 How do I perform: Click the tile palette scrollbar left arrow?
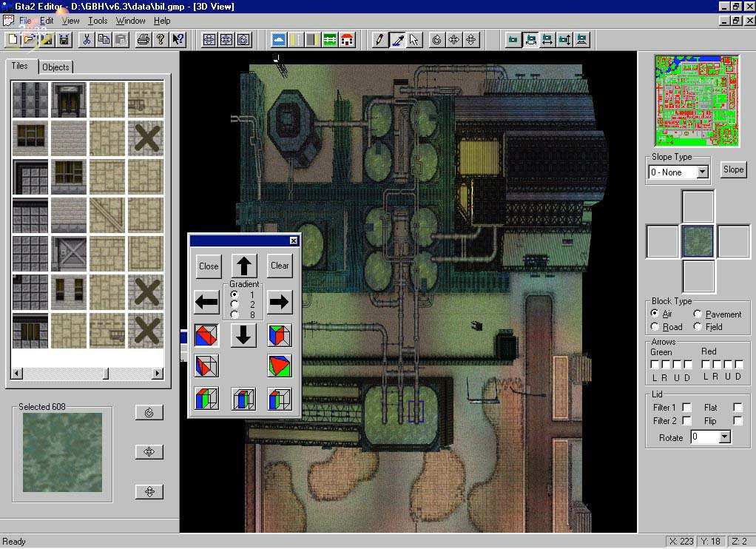point(17,374)
